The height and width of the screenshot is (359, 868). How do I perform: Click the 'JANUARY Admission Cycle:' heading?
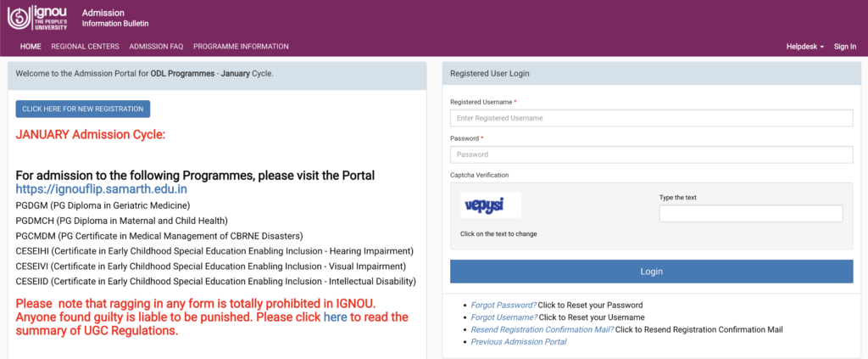[90, 135]
